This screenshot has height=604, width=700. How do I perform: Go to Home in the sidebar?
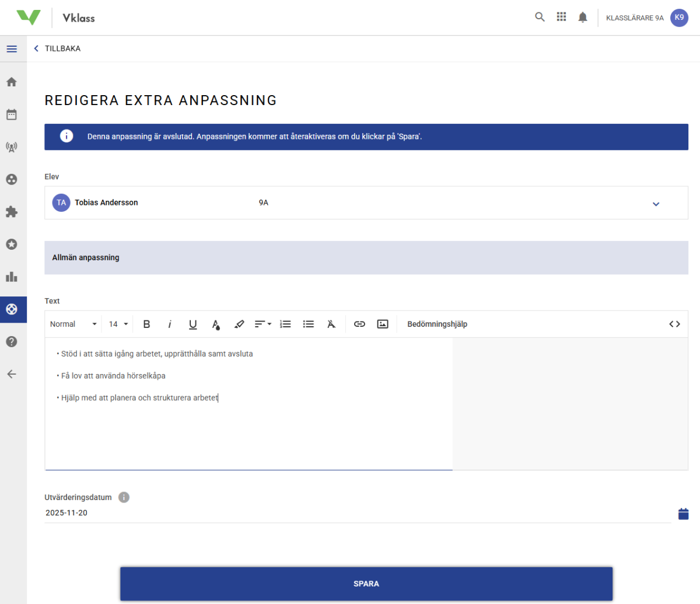[x=12, y=82]
